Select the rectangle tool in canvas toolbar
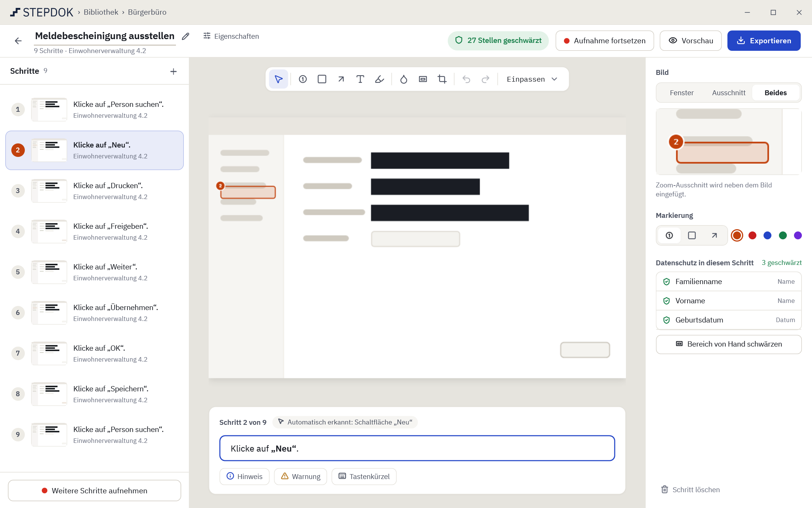The height and width of the screenshot is (508, 812). tap(322, 79)
